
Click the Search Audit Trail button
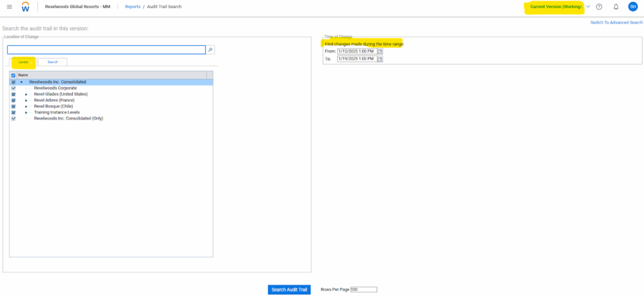click(x=289, y=290)
